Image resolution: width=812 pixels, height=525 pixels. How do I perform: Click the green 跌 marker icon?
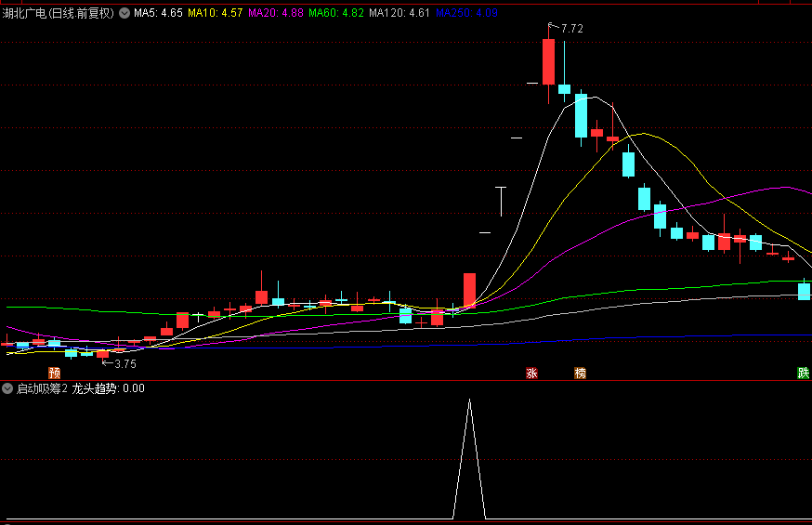click(804, 373)
